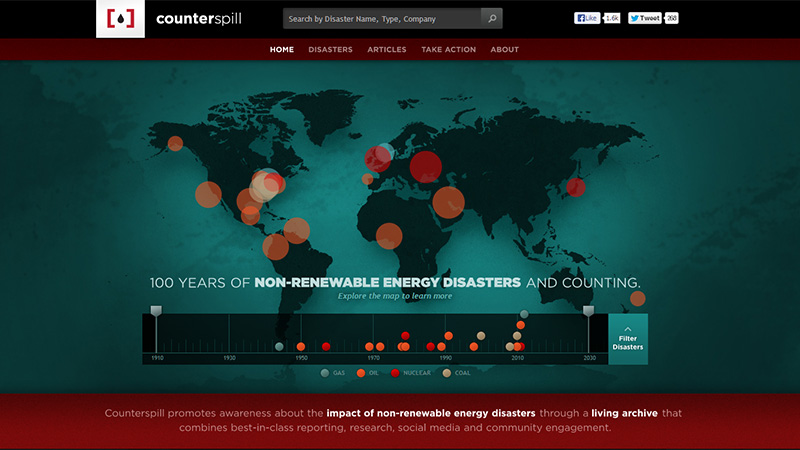Toggle the Oil legend filter
Viewport: 800px width, 450px height.
(x=368, y=373)
